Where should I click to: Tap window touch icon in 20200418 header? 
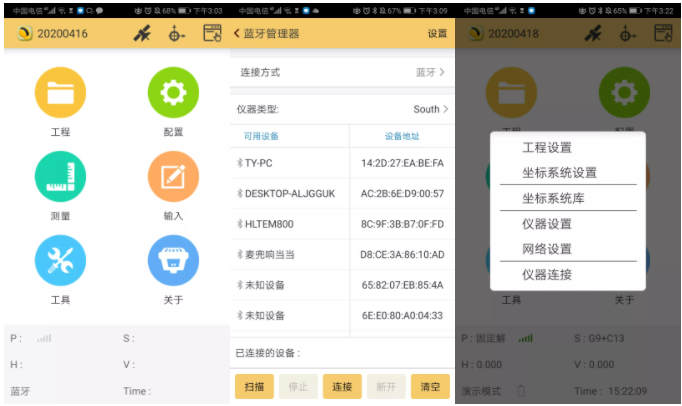(663, 33)
